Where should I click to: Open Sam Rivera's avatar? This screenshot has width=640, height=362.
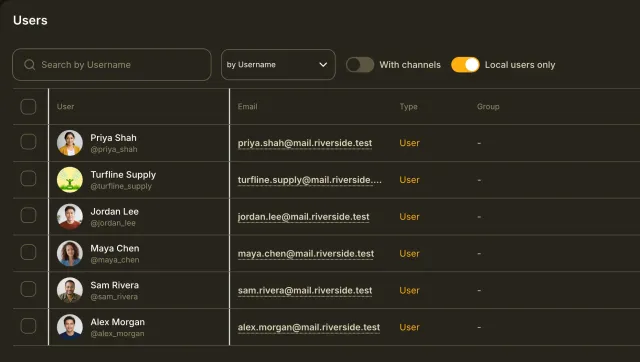point(70,290)
